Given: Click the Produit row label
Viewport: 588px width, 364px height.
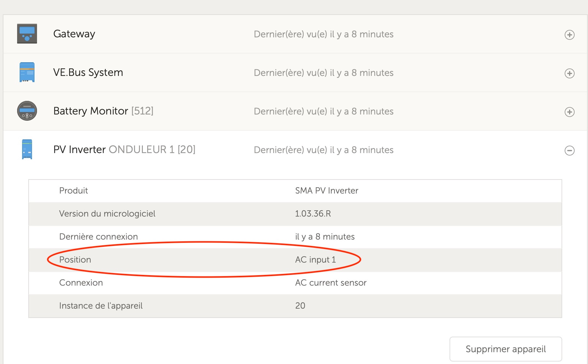Looking at the screenshot, I should [73, 190].
